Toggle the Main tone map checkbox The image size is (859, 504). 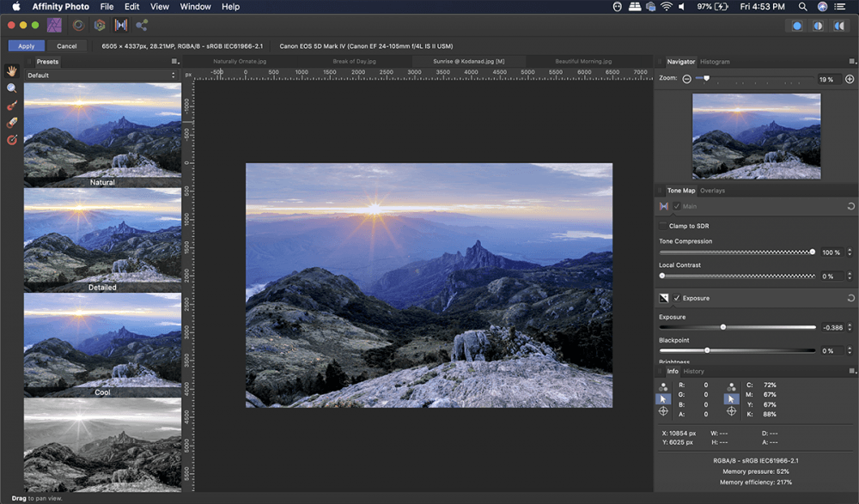pos(677,206)
